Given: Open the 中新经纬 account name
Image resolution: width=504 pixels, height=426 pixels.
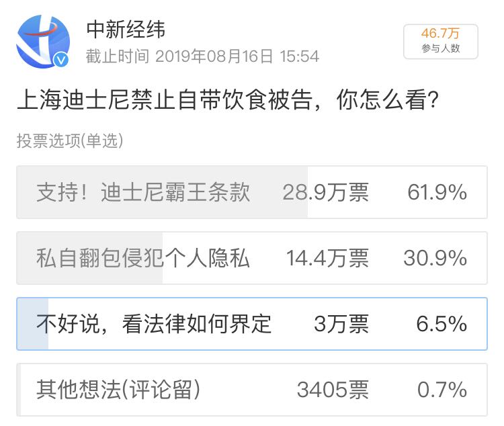Looking at the screenshot, I should [x=126, y=30].
